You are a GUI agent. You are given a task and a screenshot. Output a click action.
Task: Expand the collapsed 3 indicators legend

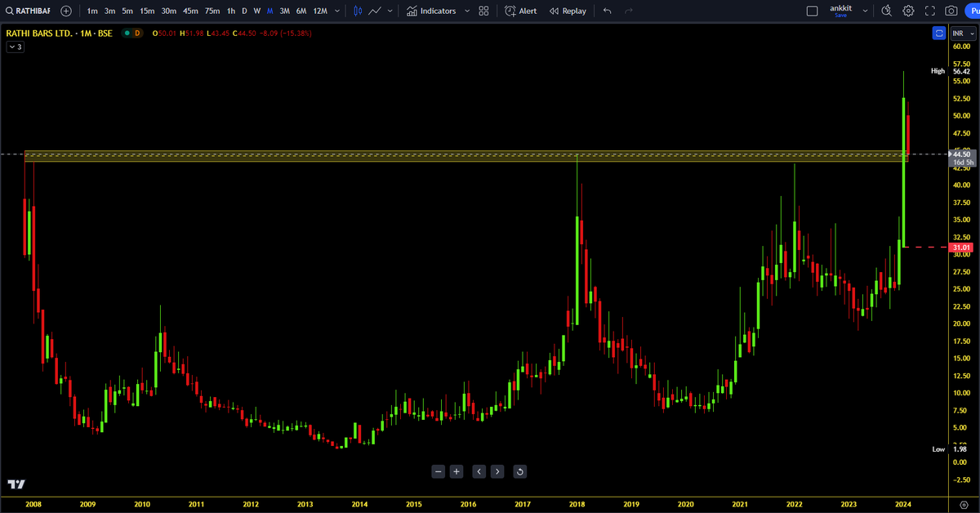coord(16,47)
